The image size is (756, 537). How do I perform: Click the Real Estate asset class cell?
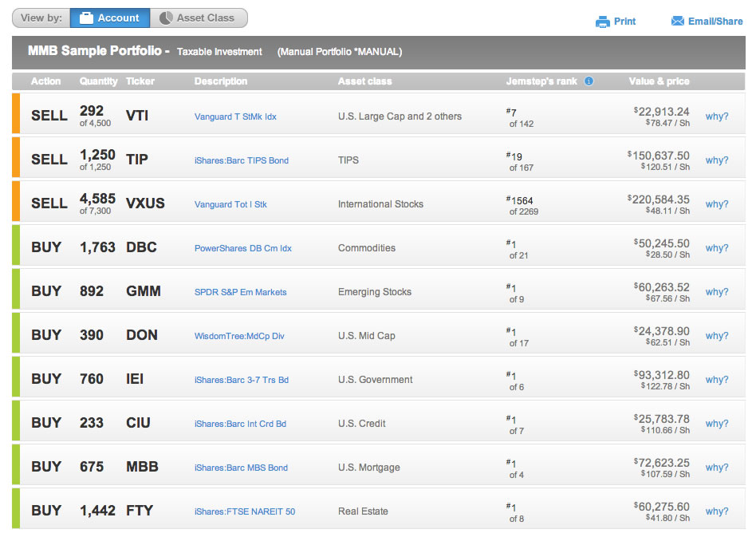click(363, 511)
